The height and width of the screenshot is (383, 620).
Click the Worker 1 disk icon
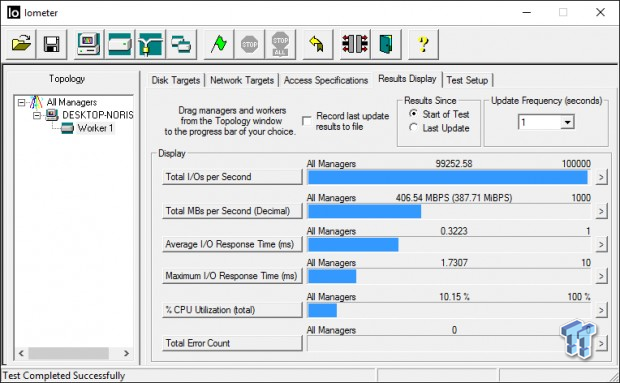click(x=67, y=128)
